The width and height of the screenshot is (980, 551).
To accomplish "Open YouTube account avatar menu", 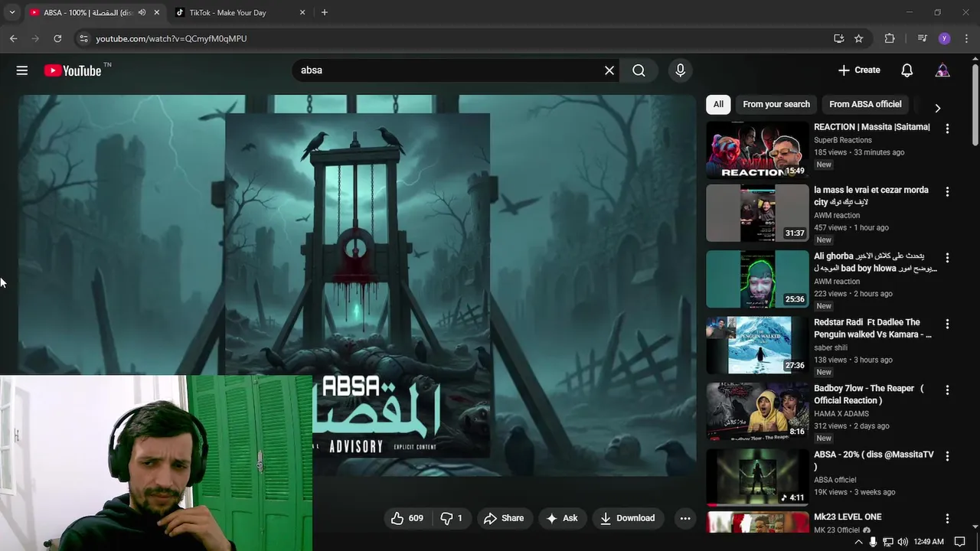I will pyautogui.click(x=942, y=70).
